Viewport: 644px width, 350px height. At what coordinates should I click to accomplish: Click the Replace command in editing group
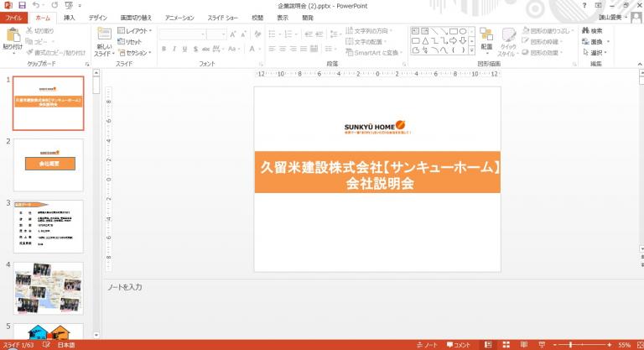click(596, 41)
